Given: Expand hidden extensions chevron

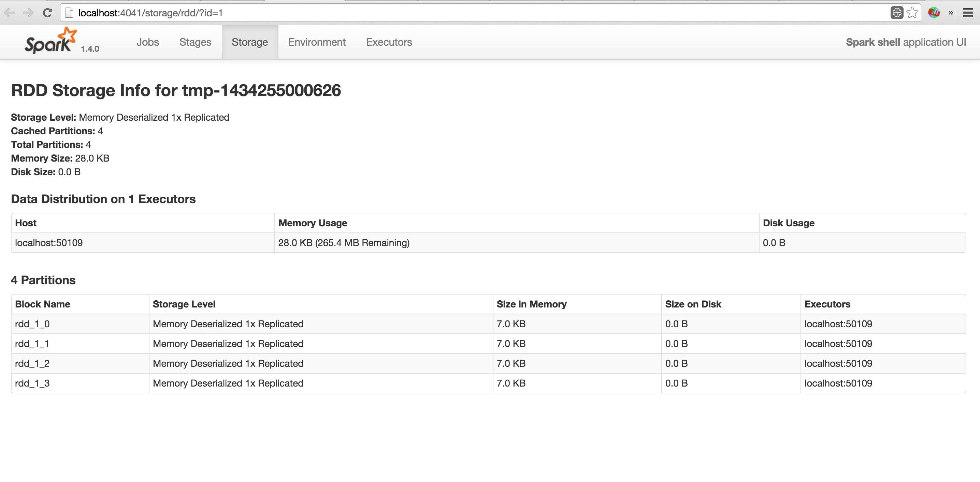Looking at the screenshot, I should 951,13.
